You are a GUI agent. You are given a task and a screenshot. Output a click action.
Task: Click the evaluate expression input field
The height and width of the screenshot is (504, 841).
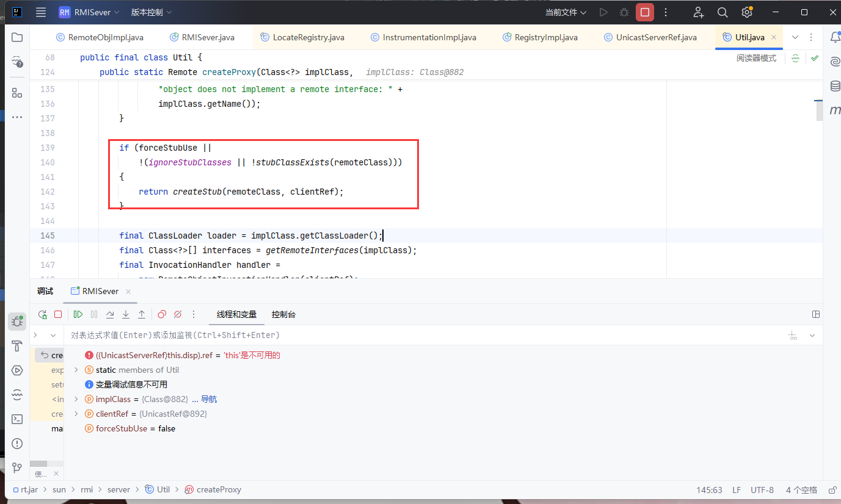366,335
